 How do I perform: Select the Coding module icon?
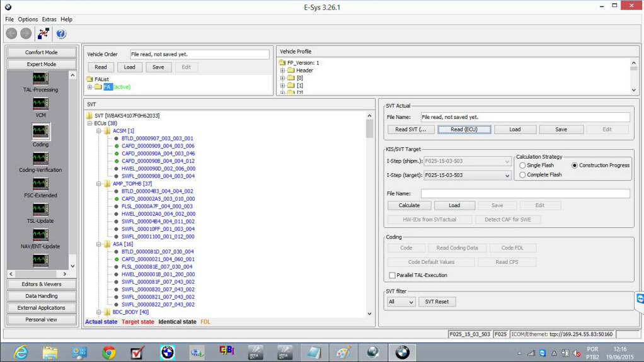coord(41,132)
